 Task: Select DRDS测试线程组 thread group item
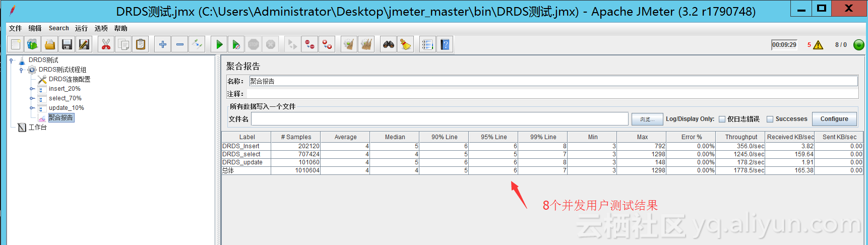(x=63, y=70)
